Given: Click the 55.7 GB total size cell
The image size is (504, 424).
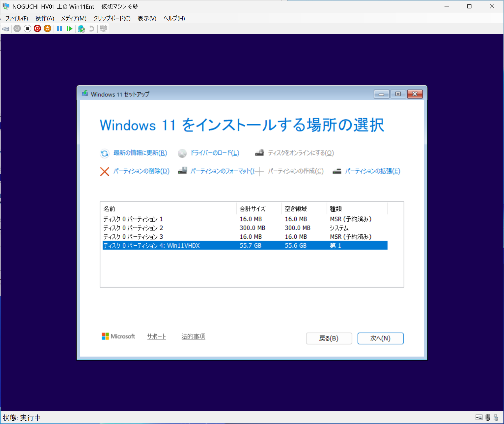Looking at the screenshot, I should (250, 246).
